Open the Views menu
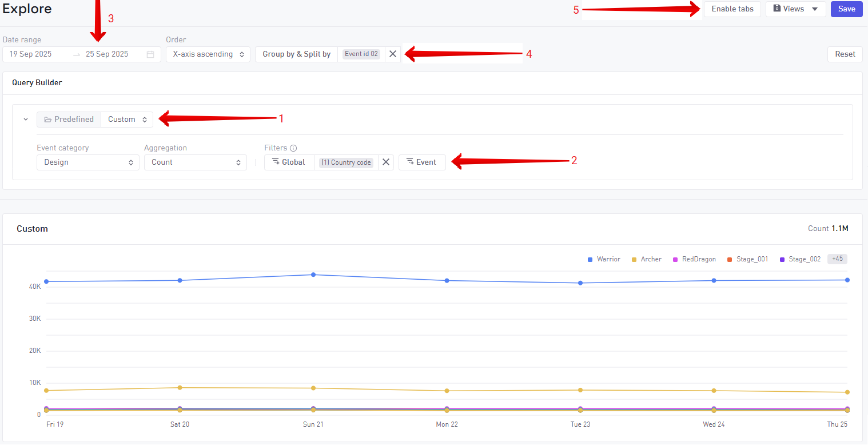This screenshot has height=445, width=868. [x=795, y=9]
